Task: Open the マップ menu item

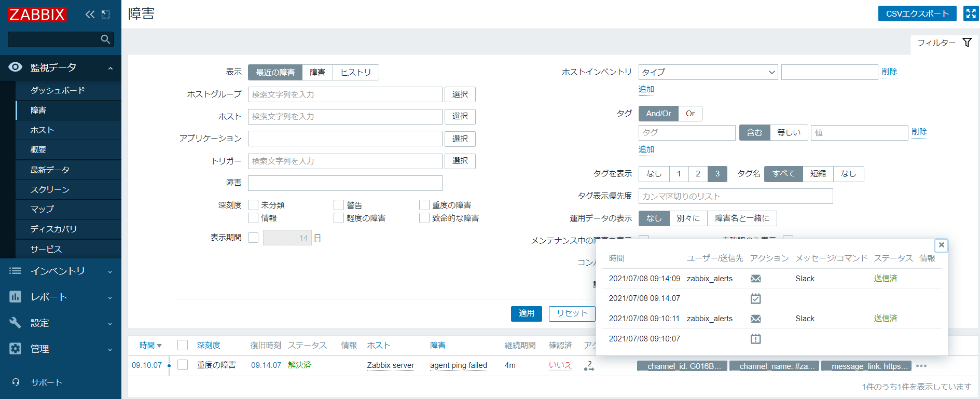Action: click(68, 209)
